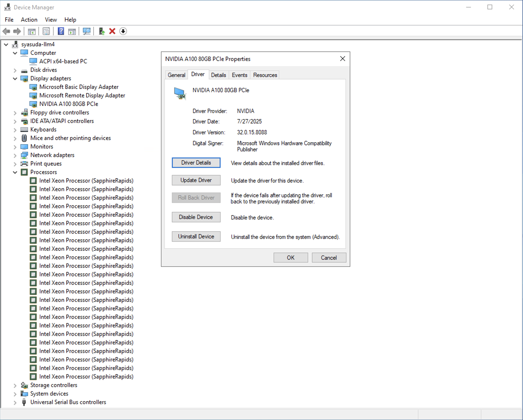The image size is (523, 420).
Task: Collapse the Display adapters node
Action: (15, 79)
